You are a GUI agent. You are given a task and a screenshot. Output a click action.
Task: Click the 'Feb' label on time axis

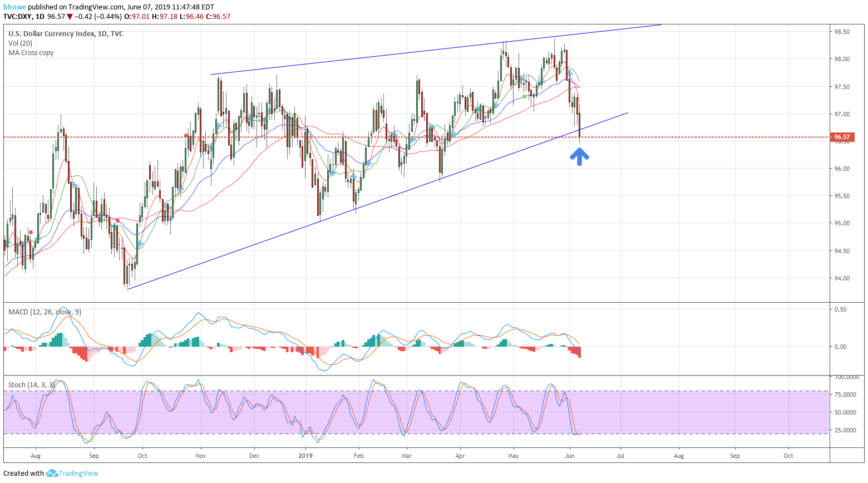tap(359, 456)
